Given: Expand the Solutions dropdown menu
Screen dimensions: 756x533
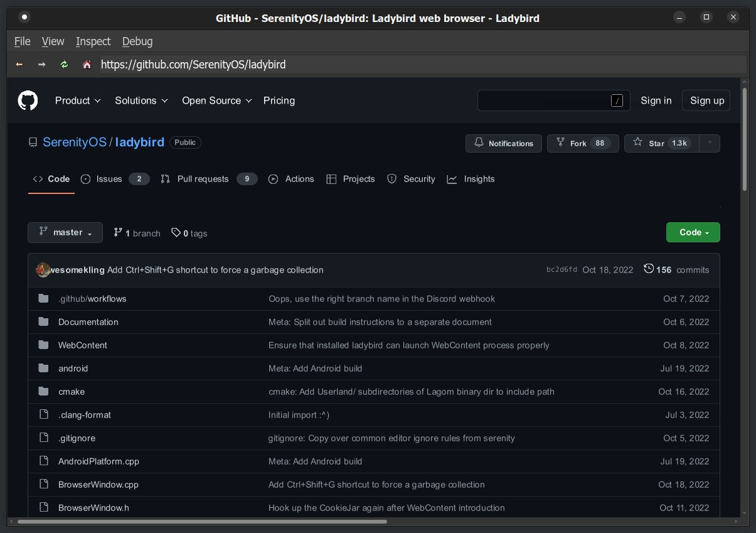Looking at the screenshot, I should point(141,100).
